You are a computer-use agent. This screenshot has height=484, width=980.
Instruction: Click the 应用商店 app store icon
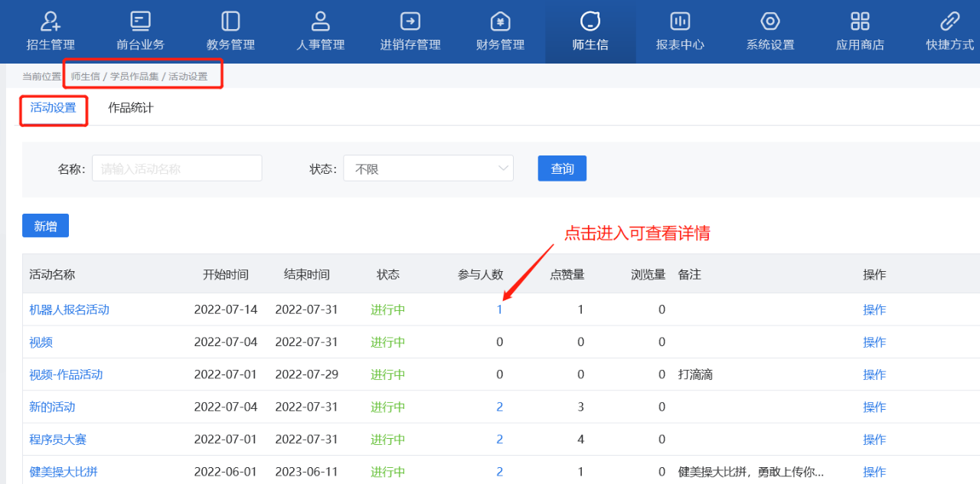pyautogui.click(x=860, y=21)
